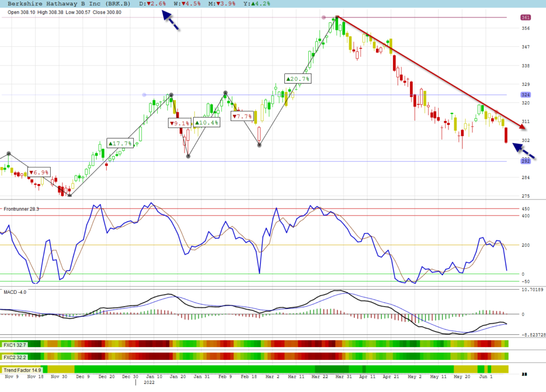Select the daily change D:▼2.6% value
This screenshot has width=546, height=392.
pos(152,4)
